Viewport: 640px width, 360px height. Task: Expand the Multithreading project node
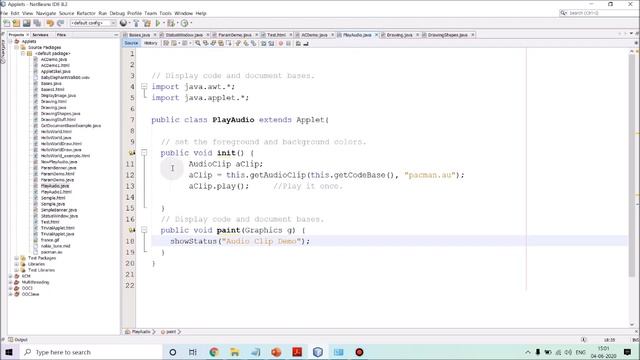(x=11, y=282)
